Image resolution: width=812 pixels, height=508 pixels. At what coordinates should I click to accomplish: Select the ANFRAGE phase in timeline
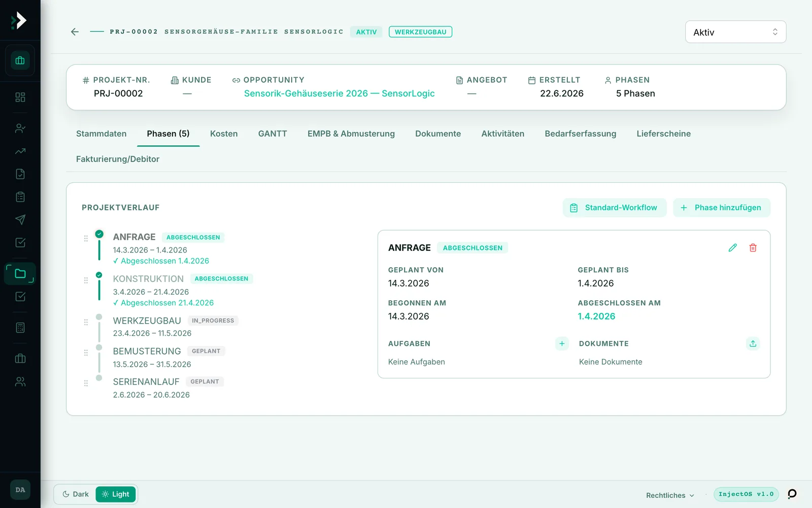pyautogui.click(x=134, y=237)
